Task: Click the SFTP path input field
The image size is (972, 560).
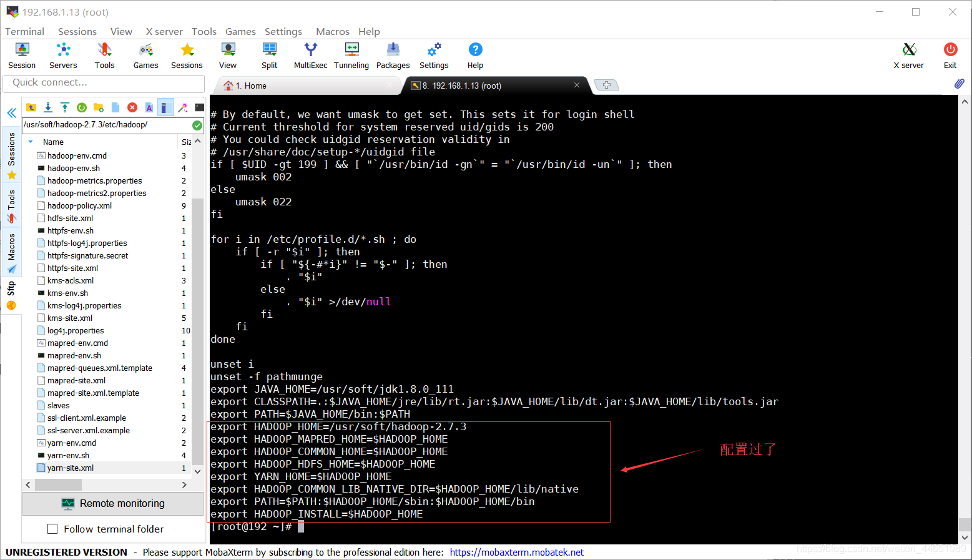Action: tap(107, 125)
